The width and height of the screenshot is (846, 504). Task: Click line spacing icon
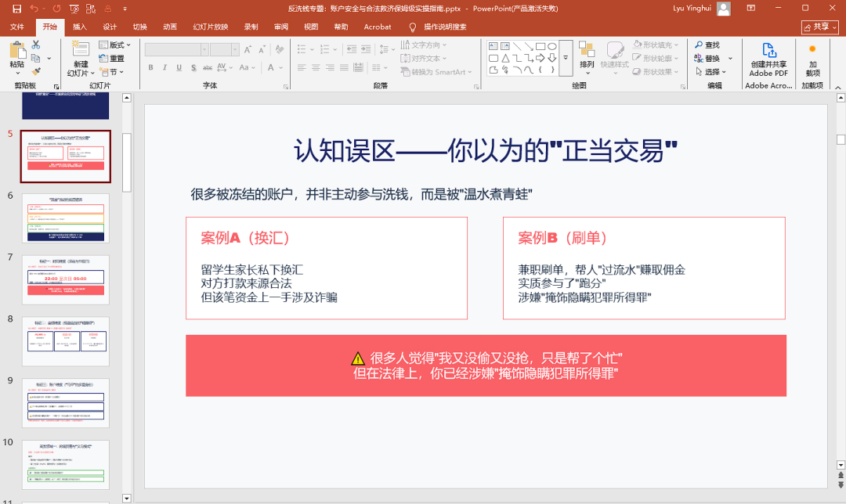(x=384, y=49)
